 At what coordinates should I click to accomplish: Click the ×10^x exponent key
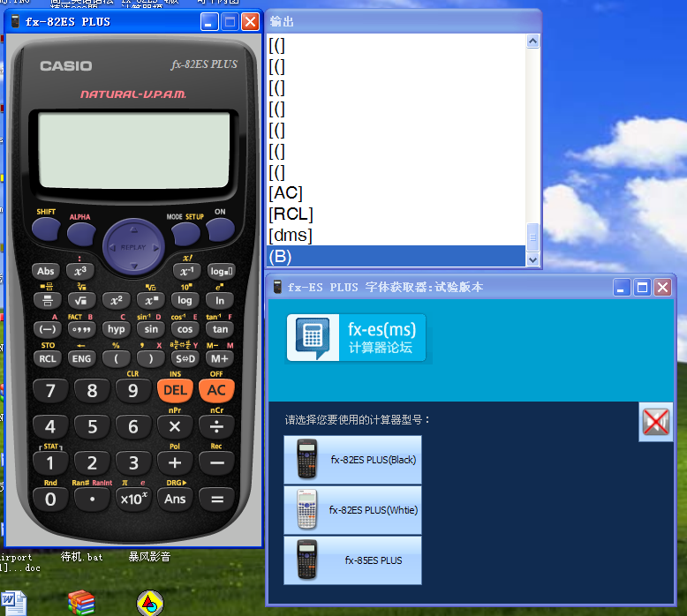[x=133, y=500]
